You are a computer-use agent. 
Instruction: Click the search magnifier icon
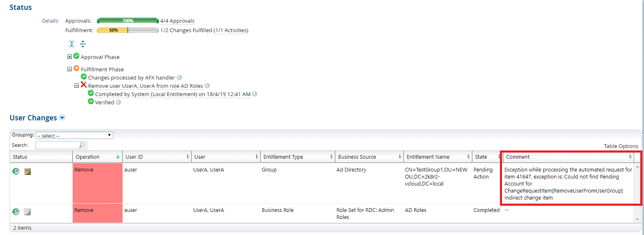[82, 145]
